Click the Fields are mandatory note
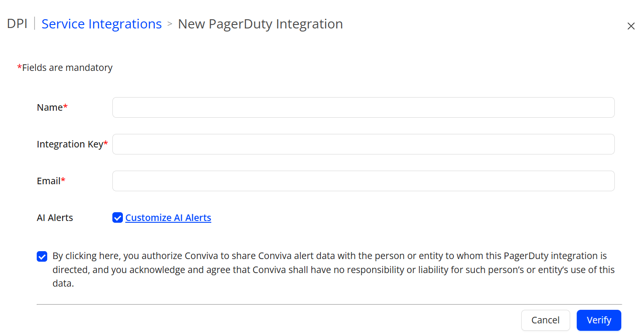Viewport: 644px width, 333px height. [67, 67]
